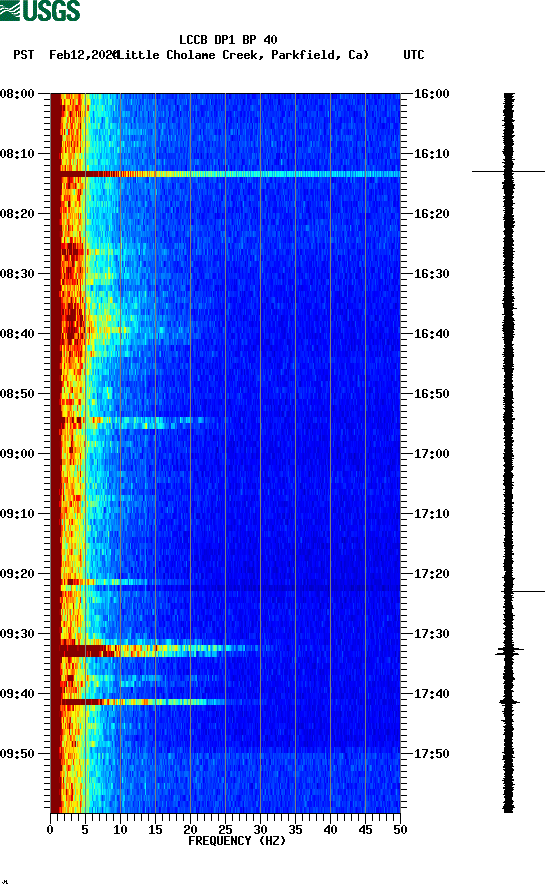Screen dimensions: 552x893
Task: Click the 10 Hz frequency axis label
Action: coord(120,830)
